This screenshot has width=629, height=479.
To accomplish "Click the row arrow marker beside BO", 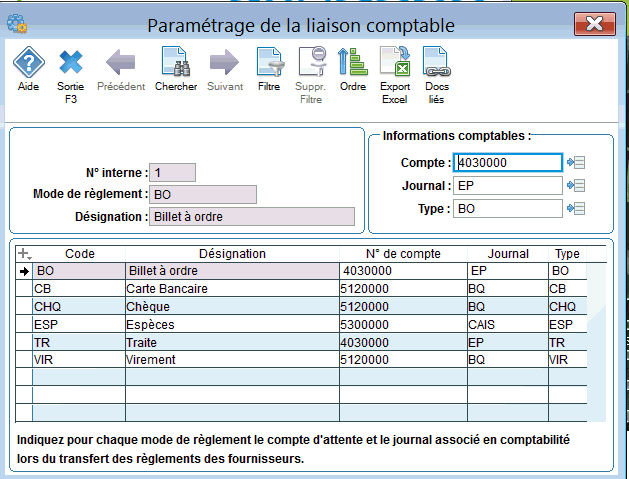I will (24, 272).
